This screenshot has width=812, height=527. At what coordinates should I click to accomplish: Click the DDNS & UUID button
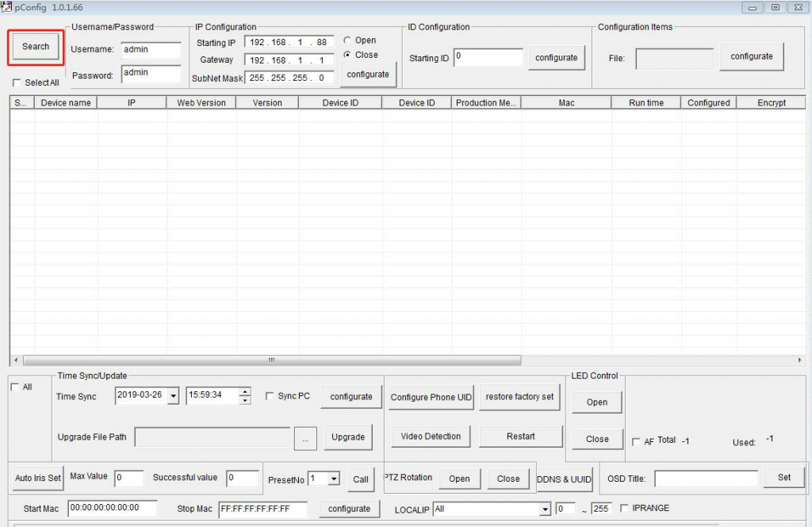pos(564,479)
